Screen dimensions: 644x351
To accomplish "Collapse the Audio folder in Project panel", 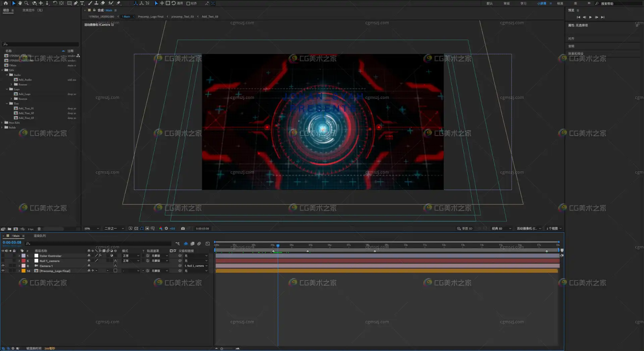I will coord(7,75).
